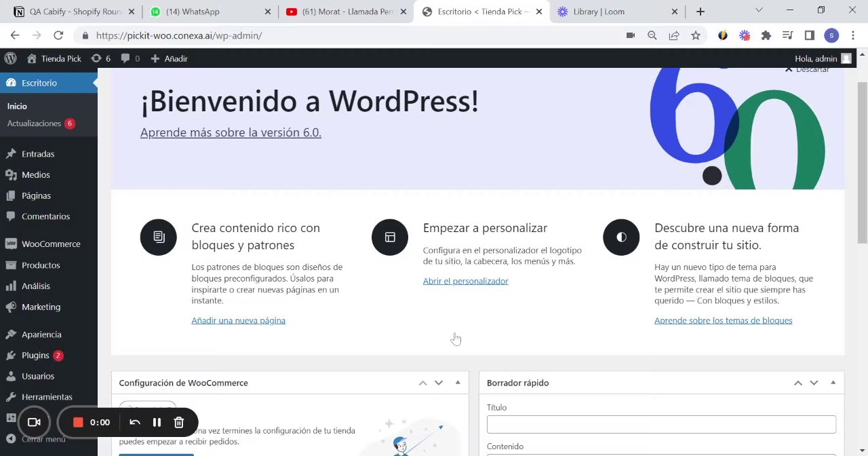Open the pending updates icon showing 6
868x456 pixels.
96,58
